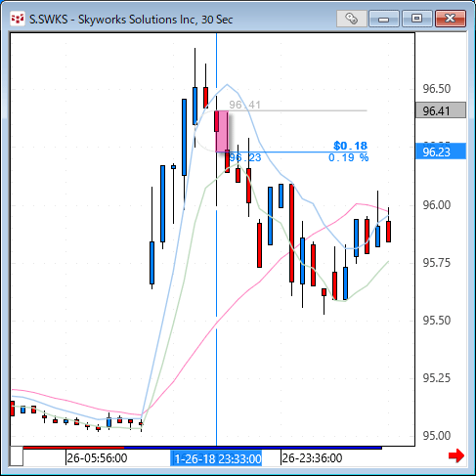Click the minimize window button
The height and width of the screenshot is (476, 476).
point(384,19)
